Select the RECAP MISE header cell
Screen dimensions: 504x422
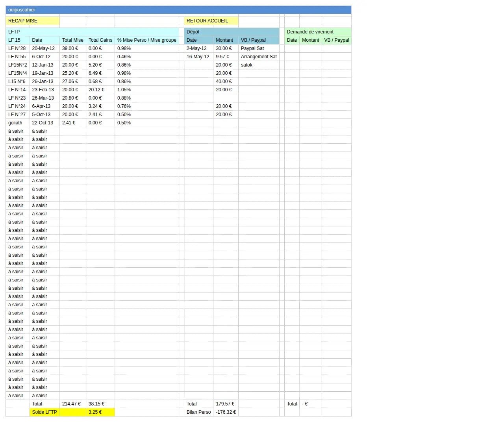33,21
